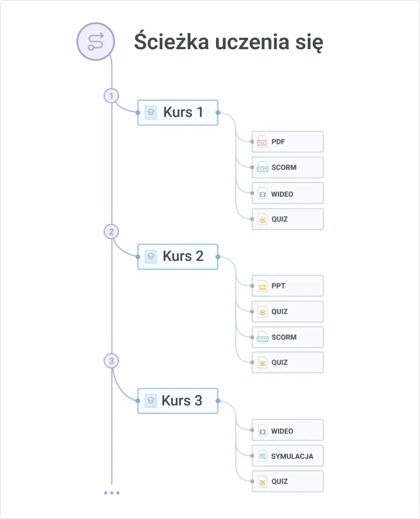Click the learning path route icon
The image size is (420, 519).
[x=96, y=42]
